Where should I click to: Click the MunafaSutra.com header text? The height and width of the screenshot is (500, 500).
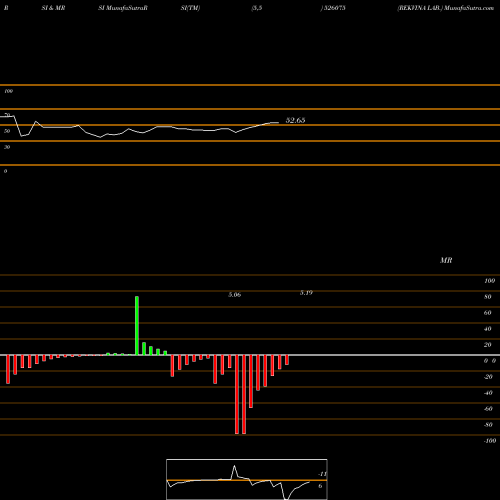pyautogui.click(x=469, y=8)
